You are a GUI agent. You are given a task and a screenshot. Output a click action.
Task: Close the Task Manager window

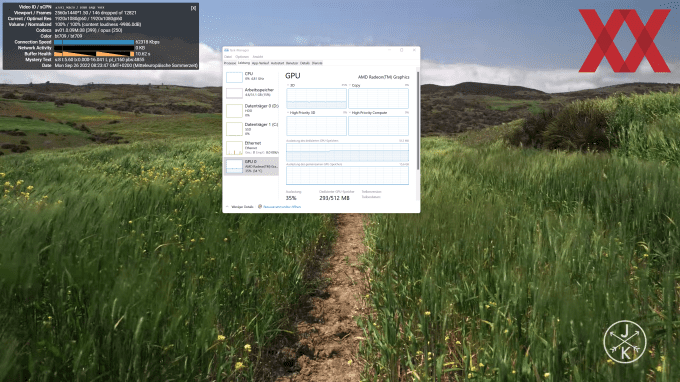coord(414,50)
